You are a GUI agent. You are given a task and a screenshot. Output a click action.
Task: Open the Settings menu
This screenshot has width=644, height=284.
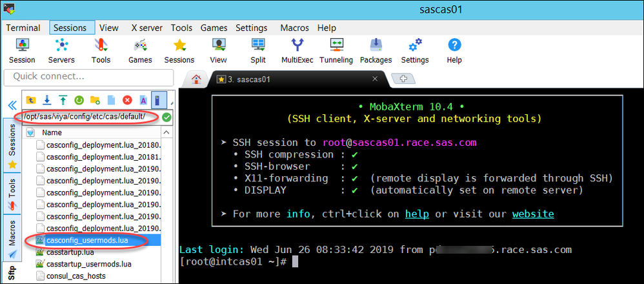click(252, 28)
